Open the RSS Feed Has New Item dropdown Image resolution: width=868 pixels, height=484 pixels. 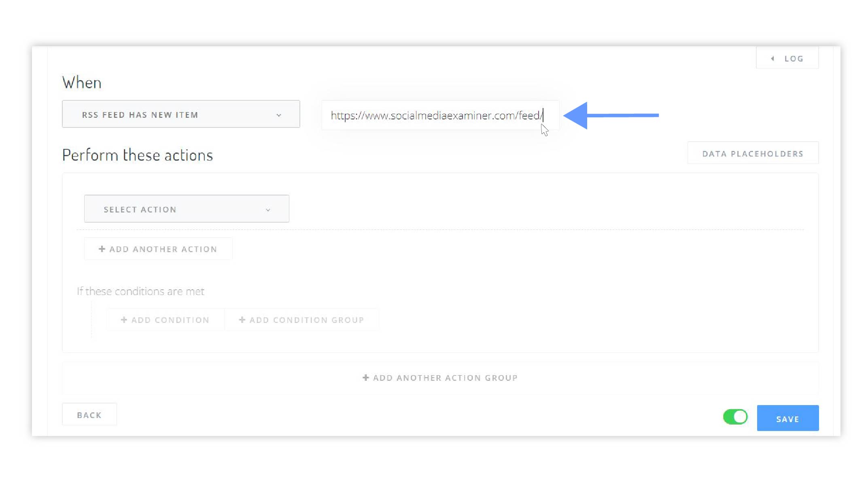(x=181, y=114)
